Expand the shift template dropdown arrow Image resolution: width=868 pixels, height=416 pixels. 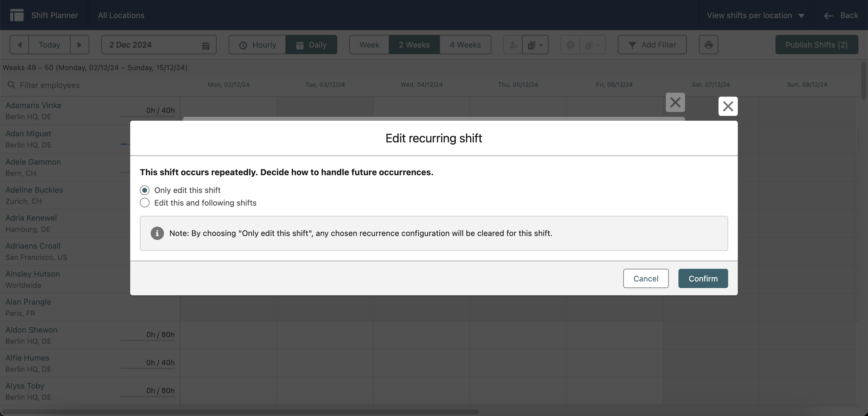tap(536, 45)
